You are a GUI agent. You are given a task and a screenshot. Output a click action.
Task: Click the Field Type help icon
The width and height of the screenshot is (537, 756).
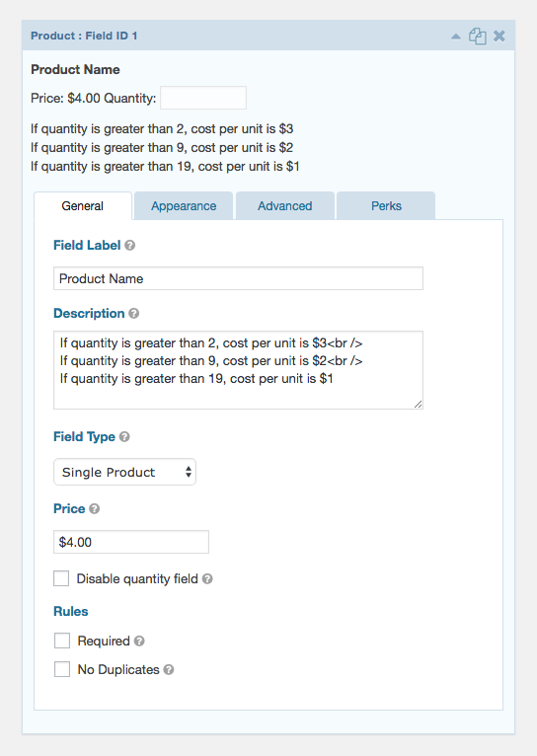pos(124,437)
